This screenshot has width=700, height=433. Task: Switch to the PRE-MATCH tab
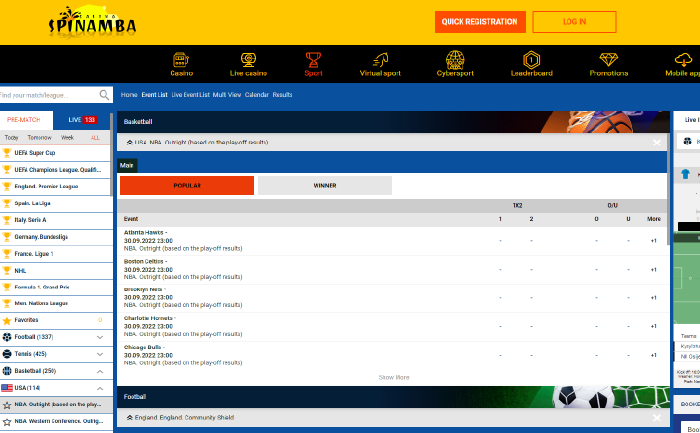pos(26,120)
